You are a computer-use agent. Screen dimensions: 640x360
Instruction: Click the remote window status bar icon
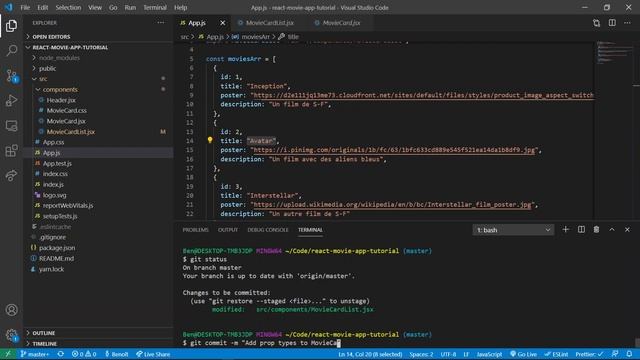(8, 354)
